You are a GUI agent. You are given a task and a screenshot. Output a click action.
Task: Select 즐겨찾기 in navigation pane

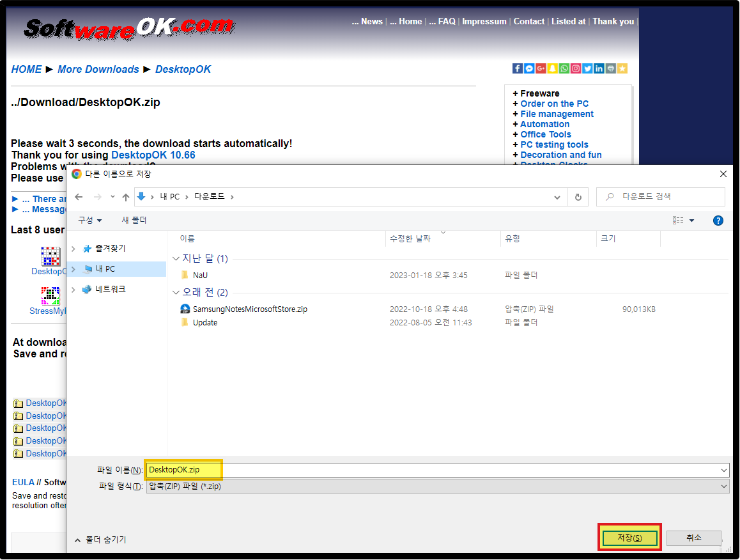point(111,249)
